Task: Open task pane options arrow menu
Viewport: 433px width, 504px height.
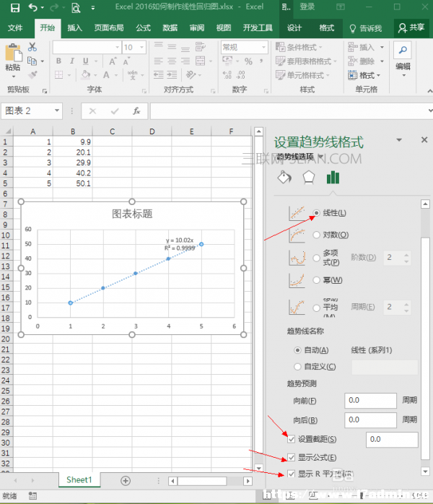Action: tap(399, 140)
